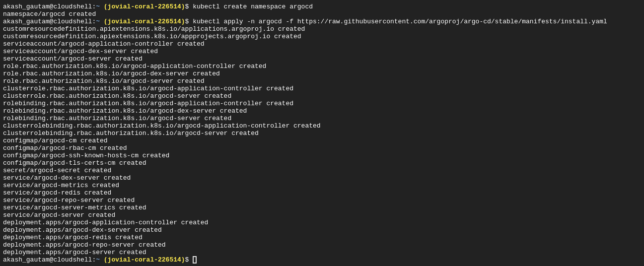
Task: Click configmap/argocd-ssh-known-hosts-cm created line
Action: pos(86,155)
